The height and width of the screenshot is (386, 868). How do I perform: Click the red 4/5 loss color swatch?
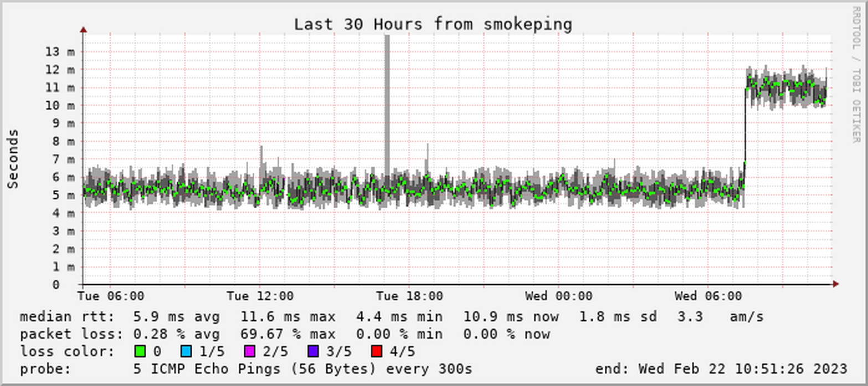coord(377,351)
